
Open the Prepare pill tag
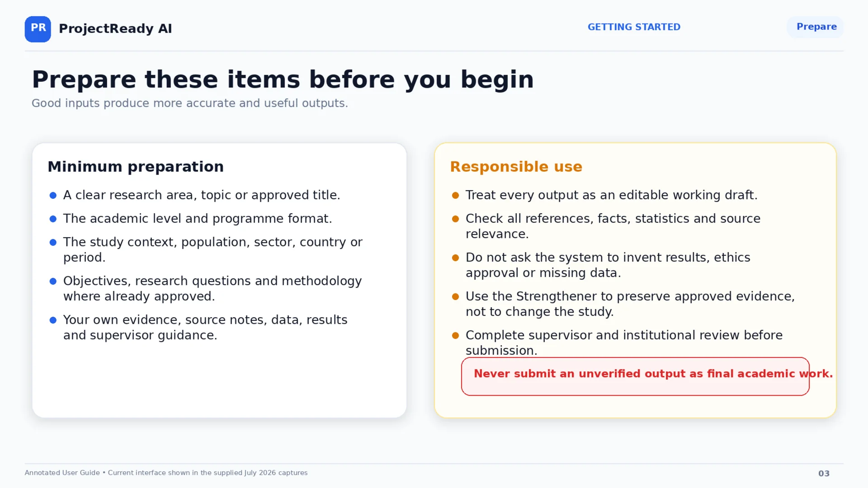coord(815,27)
